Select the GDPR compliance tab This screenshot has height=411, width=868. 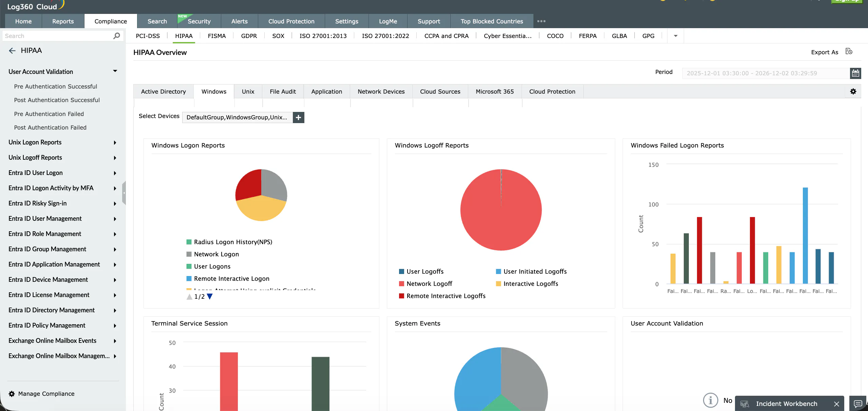click(249, 36)
